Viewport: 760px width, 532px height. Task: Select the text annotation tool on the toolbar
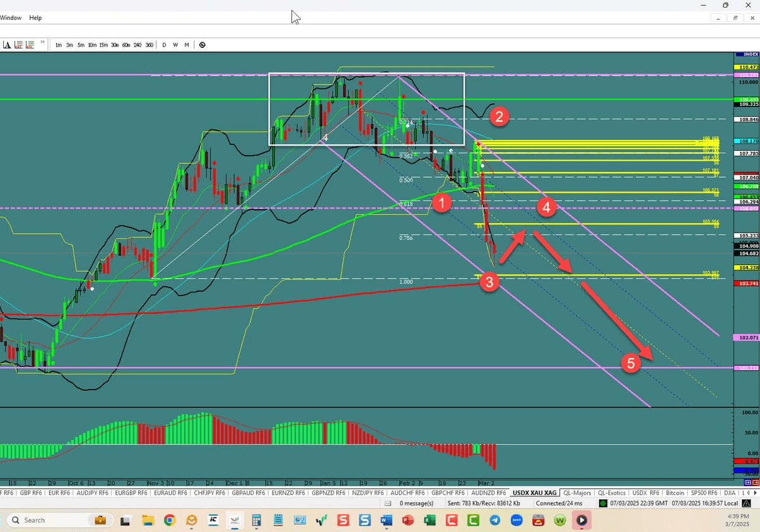pos(6,44)
